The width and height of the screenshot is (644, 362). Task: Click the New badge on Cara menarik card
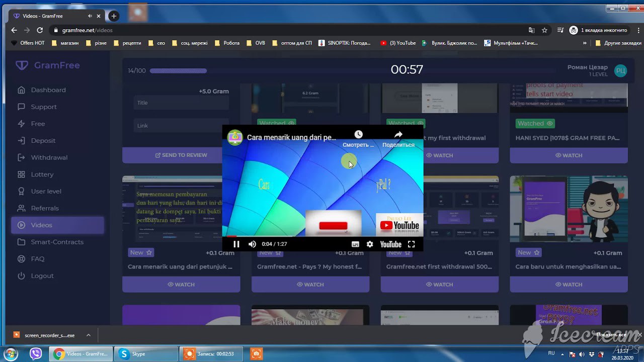[x=141, y=253]
